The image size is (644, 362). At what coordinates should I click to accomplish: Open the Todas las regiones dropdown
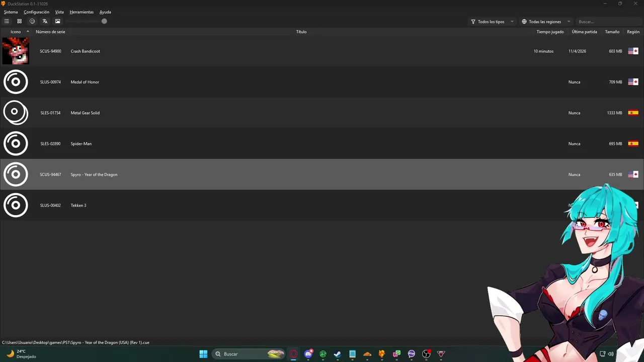coord(546,22)
